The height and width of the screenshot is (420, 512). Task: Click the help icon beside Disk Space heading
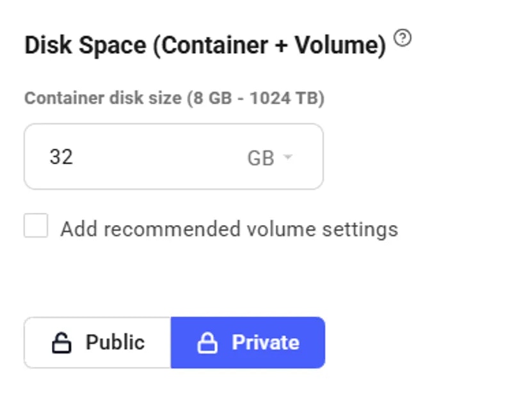[403, 38]
